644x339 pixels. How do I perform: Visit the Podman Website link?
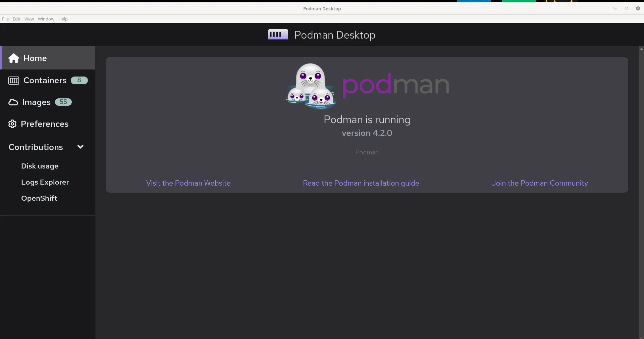(x=188, y=183)
